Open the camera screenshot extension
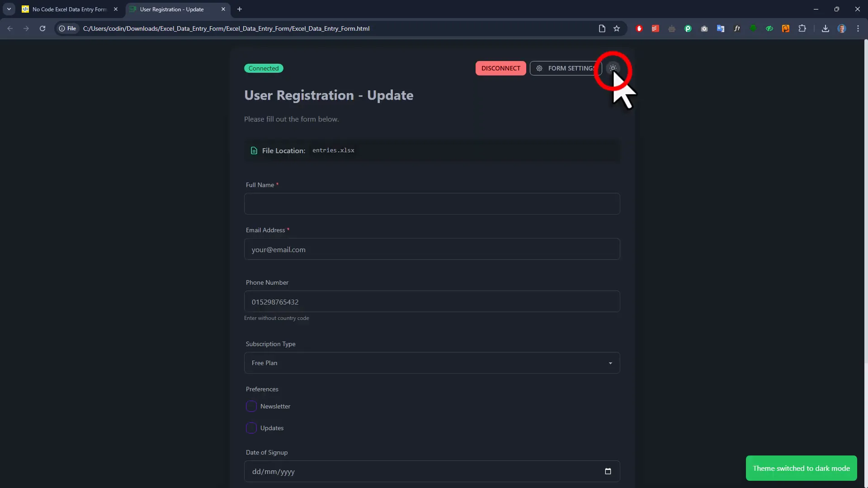Screen dimensions: 868x488 [x=704, y=28]
